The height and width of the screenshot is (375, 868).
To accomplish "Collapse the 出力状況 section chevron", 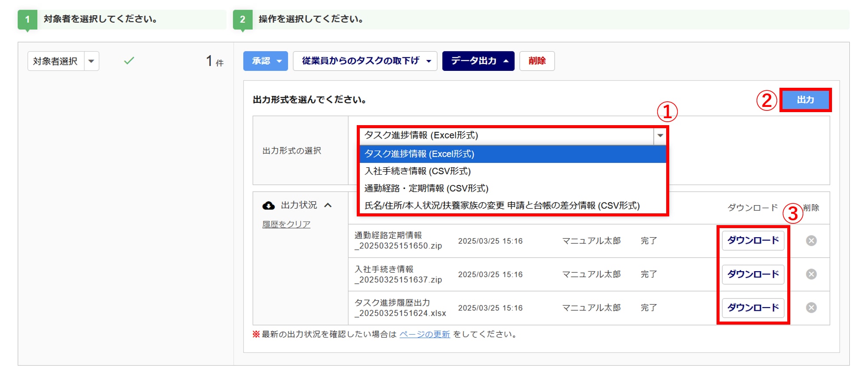I will click(x=328, y=206).
